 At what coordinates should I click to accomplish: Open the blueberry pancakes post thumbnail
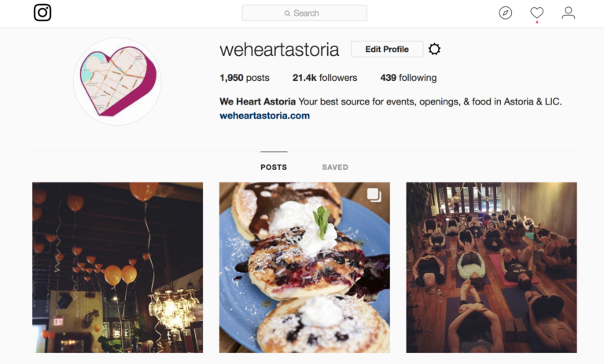click(x=304, y=268)
